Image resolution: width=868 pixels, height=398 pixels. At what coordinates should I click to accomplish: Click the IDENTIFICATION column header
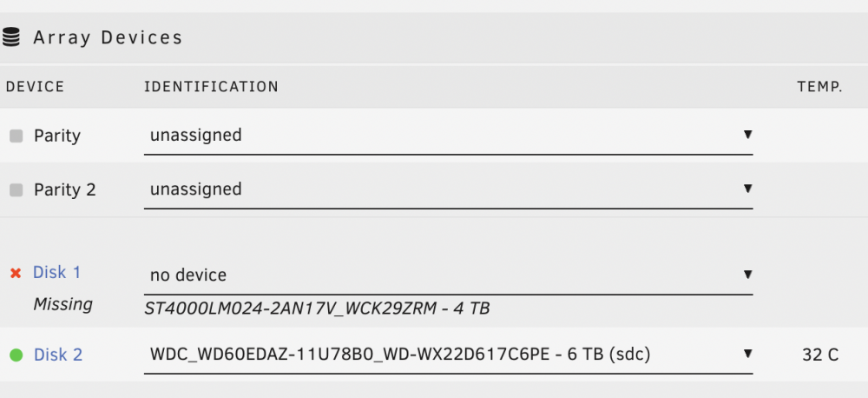coord(211,87)
